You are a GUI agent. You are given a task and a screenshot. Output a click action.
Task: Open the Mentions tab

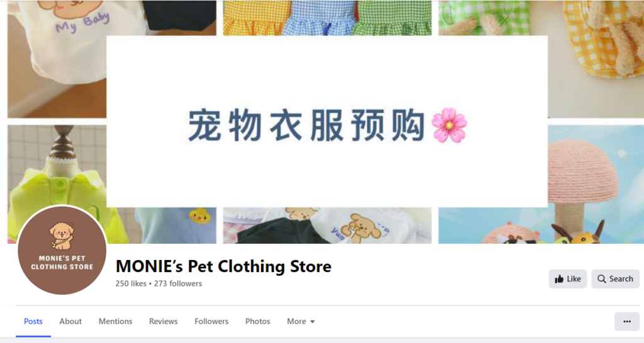[x=116, y=321]
